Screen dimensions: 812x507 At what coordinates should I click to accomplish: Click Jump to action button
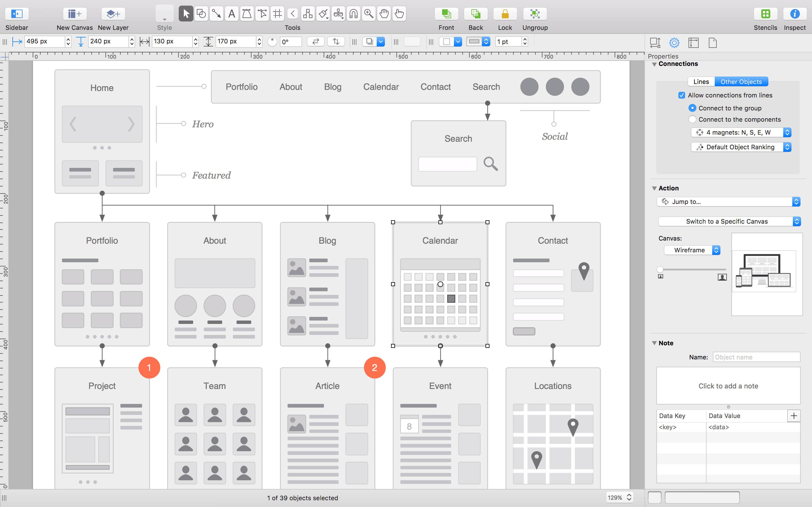[727, 201]
